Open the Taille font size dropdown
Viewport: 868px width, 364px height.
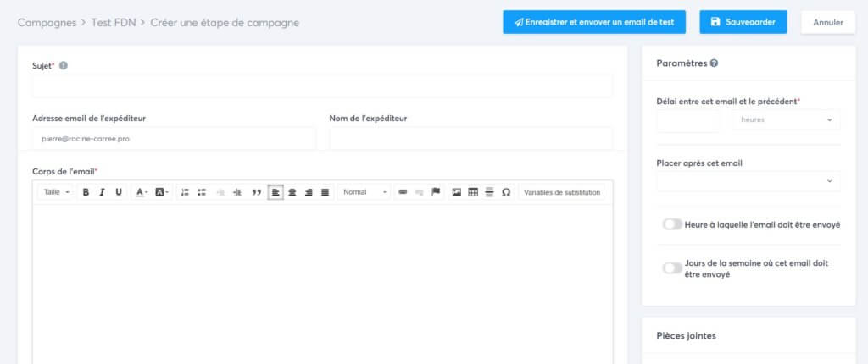point(56,192)
